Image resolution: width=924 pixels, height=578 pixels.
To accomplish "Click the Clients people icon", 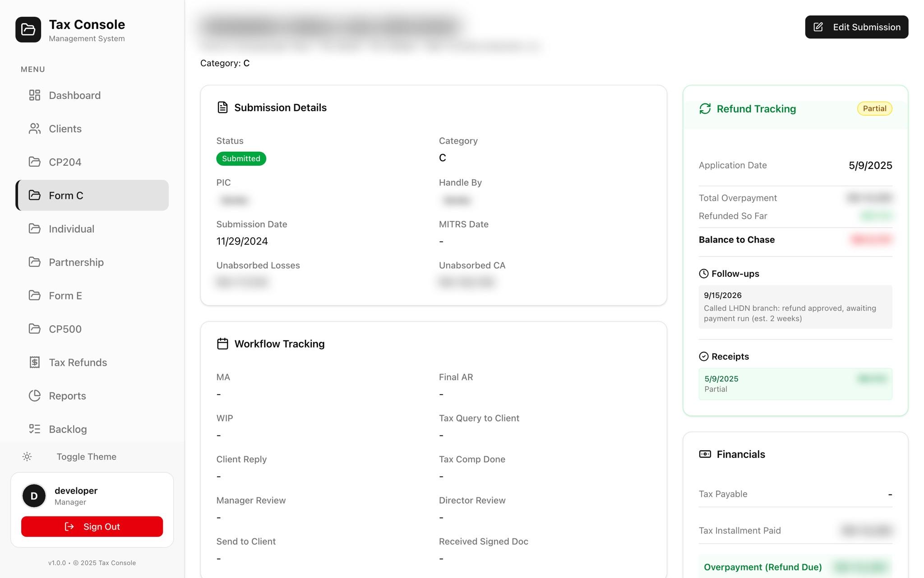I will (x=35, y=129).
